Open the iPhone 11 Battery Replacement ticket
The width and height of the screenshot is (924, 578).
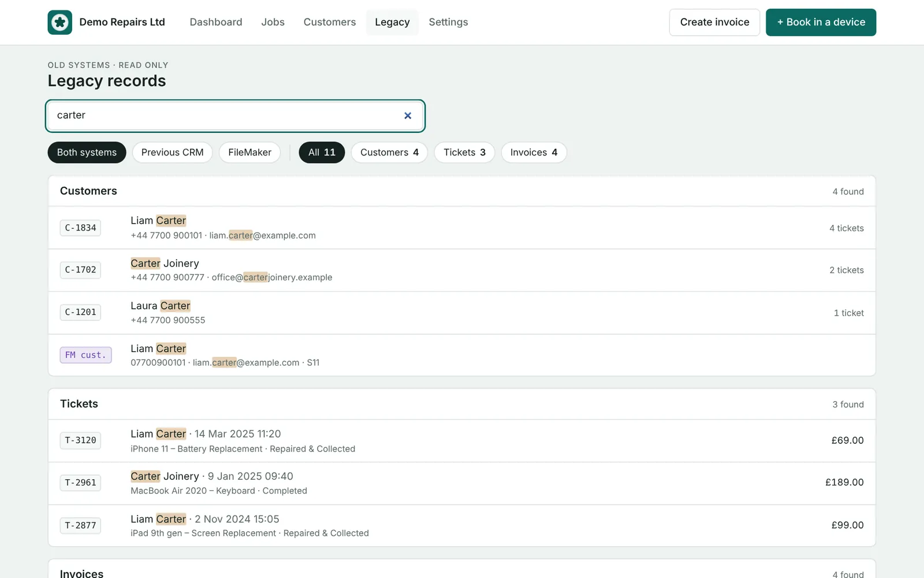(x=461, y=440)
